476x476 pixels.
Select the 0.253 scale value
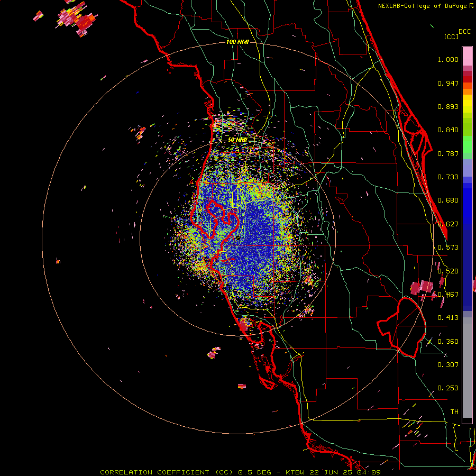448,388
